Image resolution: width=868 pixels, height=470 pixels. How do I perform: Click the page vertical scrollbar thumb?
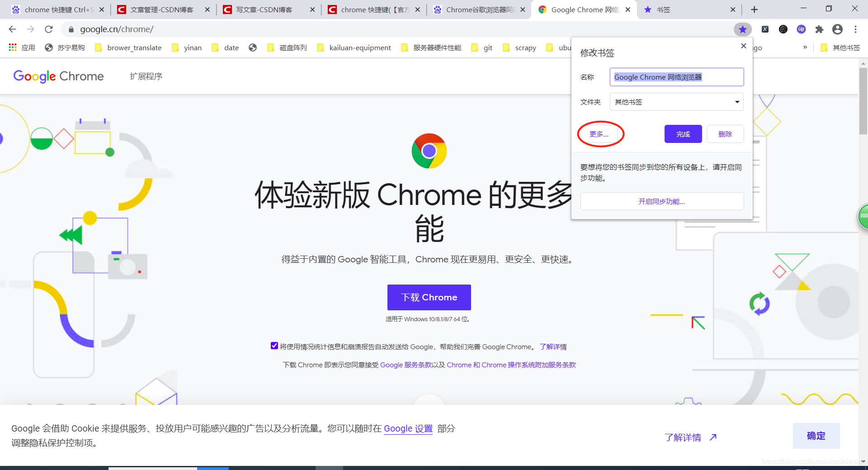(x=863, y=100)
